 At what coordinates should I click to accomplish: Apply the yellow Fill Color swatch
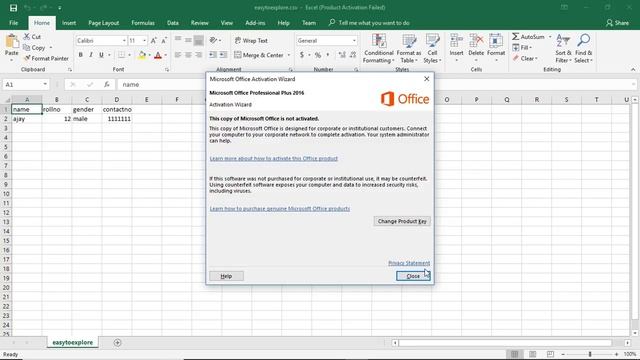(142, 55)
